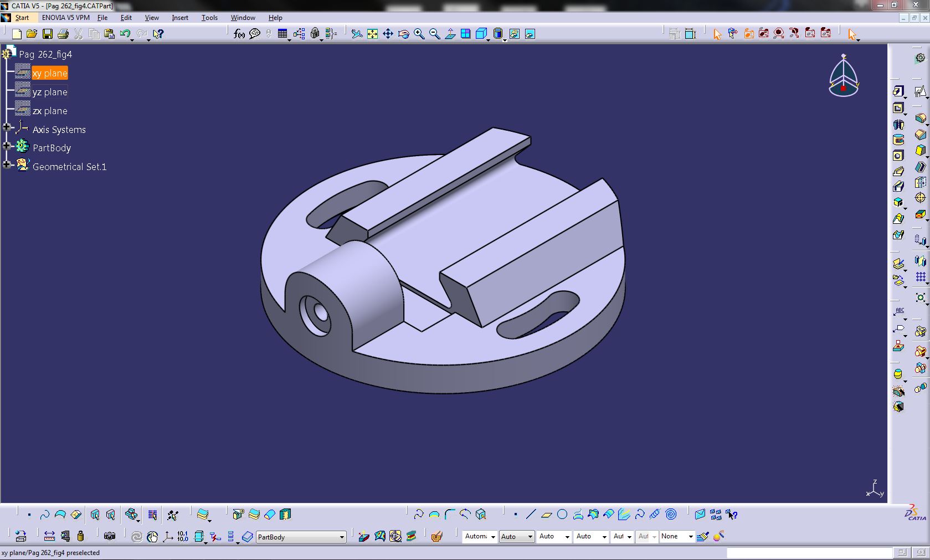Click Fit All In view icon
Screen dimensions: 930x560
(373, 34)
